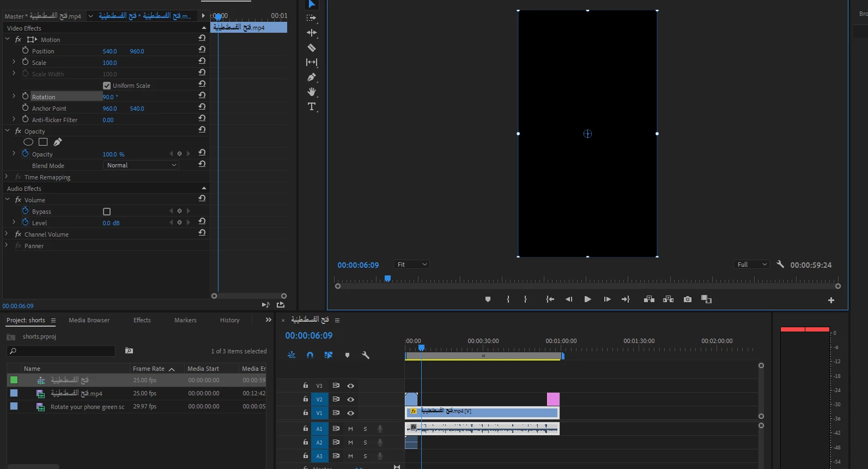Toggle Linked Selection in timeline

329,355
